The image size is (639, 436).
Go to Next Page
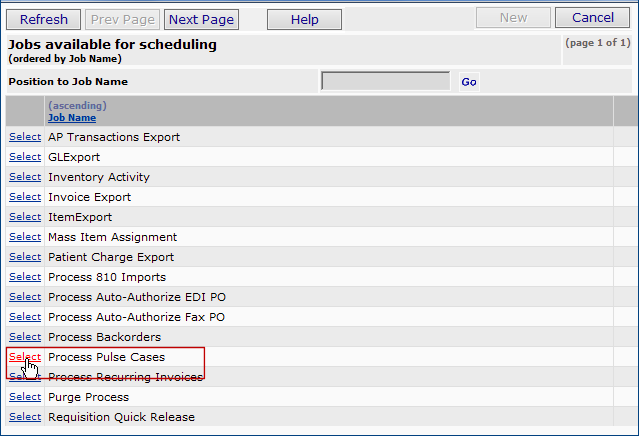click(201, 19)
